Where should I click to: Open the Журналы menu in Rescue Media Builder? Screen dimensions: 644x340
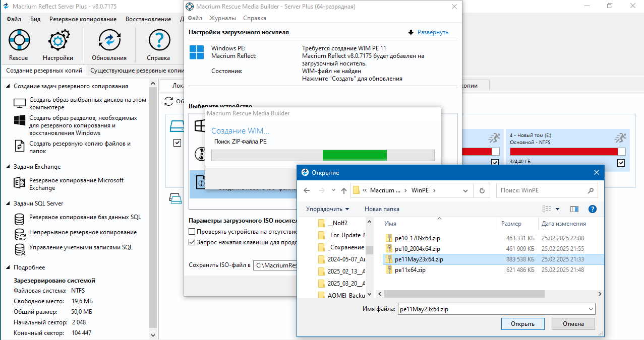pos(222,18)
